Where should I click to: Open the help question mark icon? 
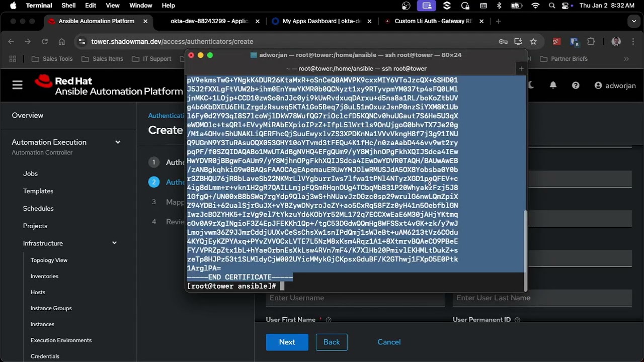click(x=576, y=85)
